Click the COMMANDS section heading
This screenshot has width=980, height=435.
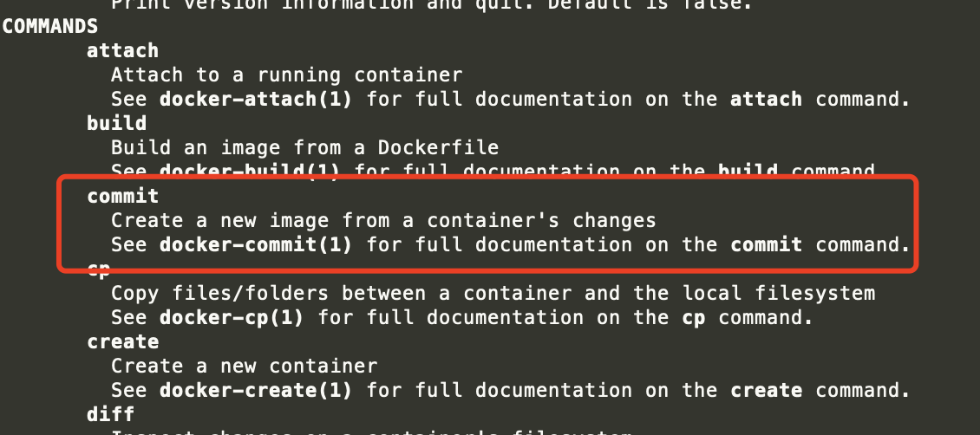click(x=49, y=26)
